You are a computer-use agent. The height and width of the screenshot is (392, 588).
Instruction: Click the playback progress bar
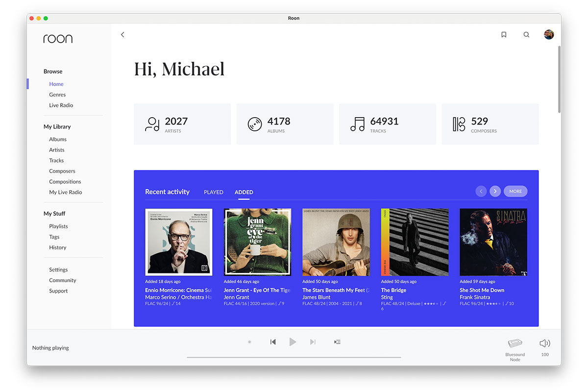tap(294, 358)
